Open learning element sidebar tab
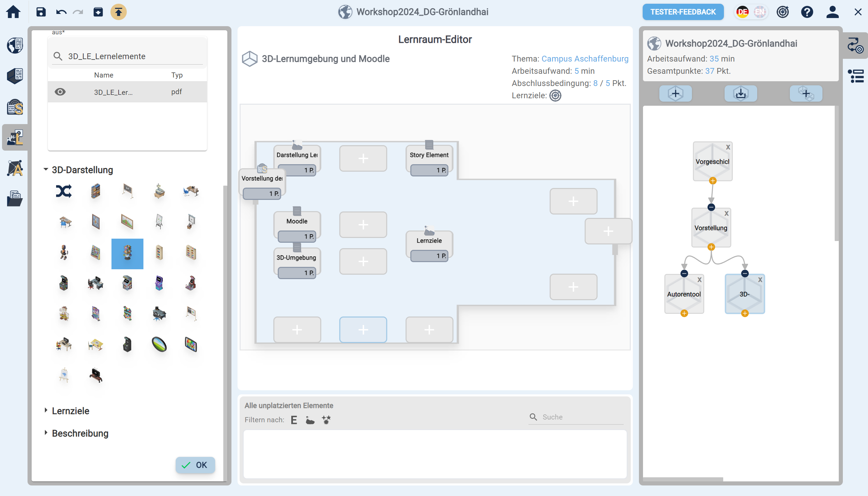The height and width of the screenshot is (496, 868). click(15, 137)
